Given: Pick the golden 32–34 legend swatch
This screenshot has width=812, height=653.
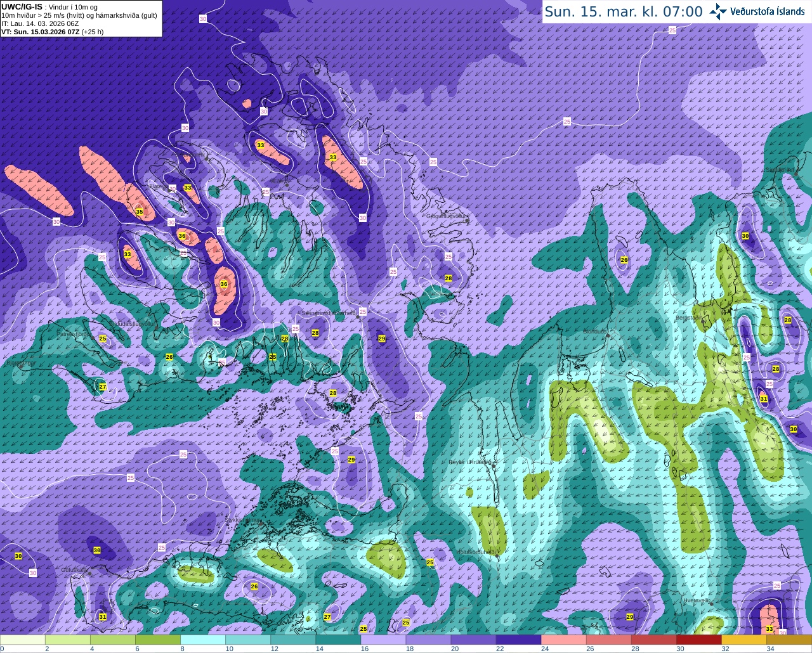Looking at the screenshot, I should pos(743,640).
